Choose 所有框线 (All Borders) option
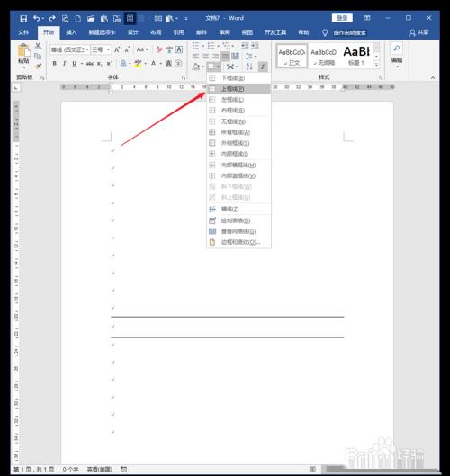 point(238,132)
